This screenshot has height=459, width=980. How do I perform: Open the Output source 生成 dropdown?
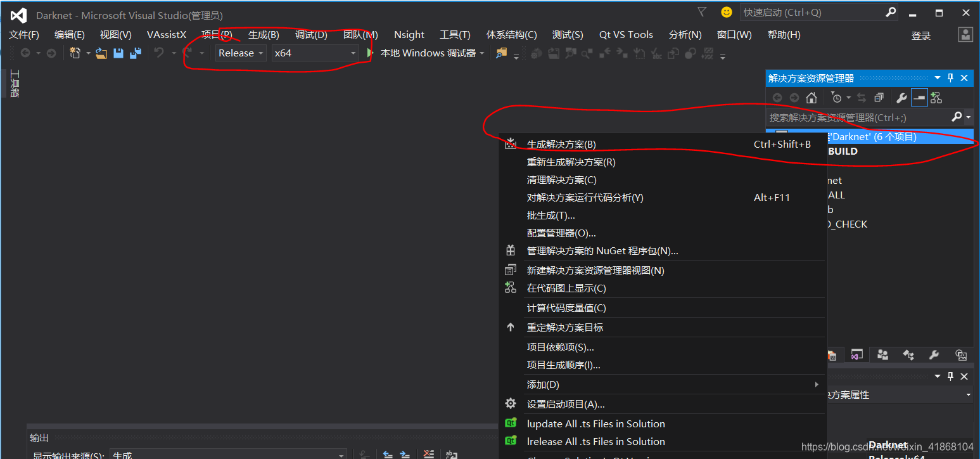(x=228, y=455)
